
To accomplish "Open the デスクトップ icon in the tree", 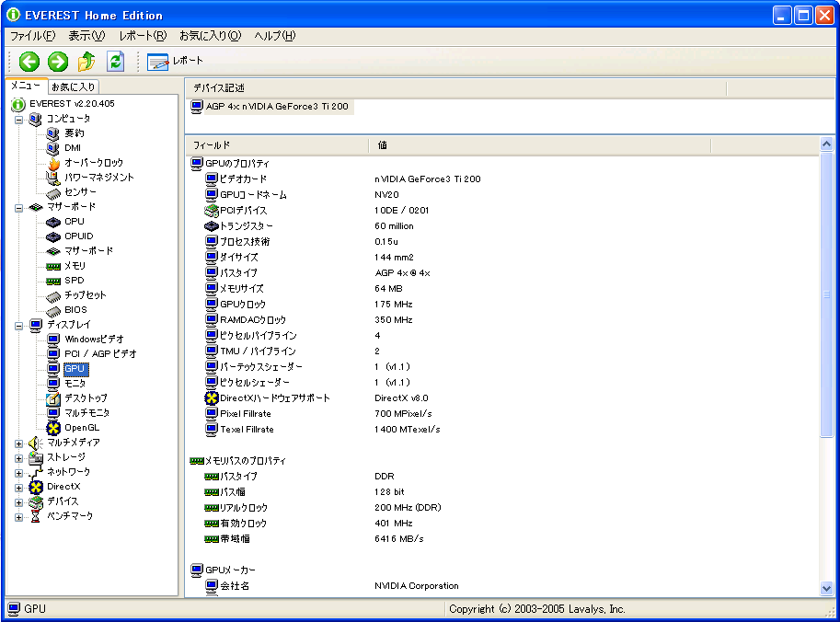I will pos(53,398).
